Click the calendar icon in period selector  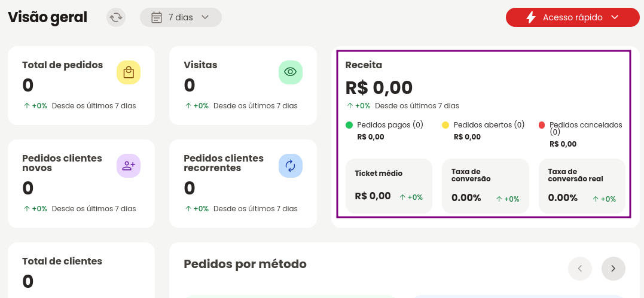(x=157, y=17)
